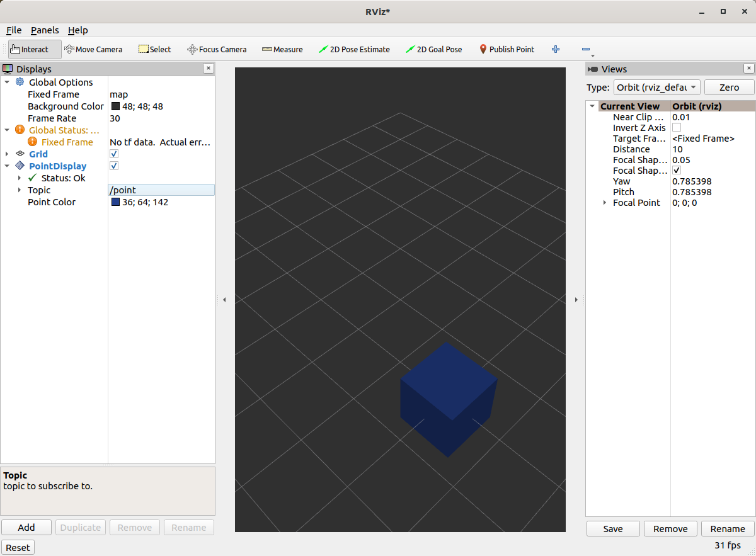Click Add to insert a new display
The image size is (756, 556).
tap(26, 527)
